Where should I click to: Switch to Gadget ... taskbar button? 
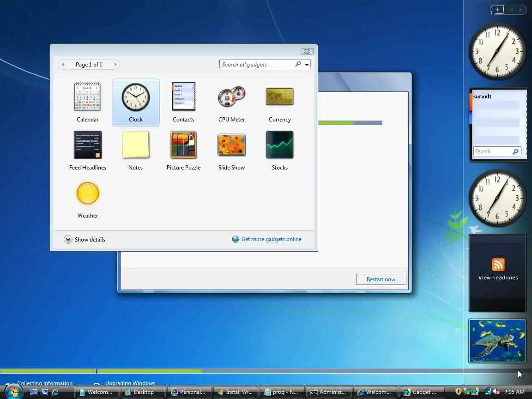pos(422,392)
